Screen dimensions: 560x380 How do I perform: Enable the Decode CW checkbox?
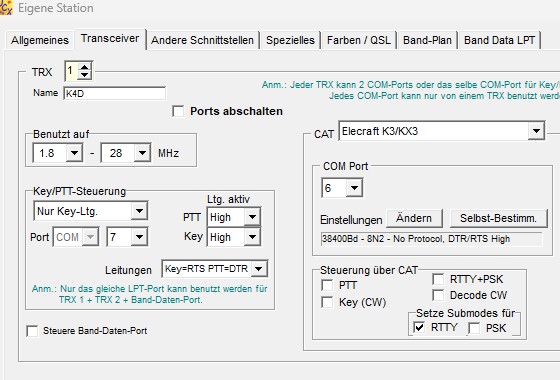(438, 295)
